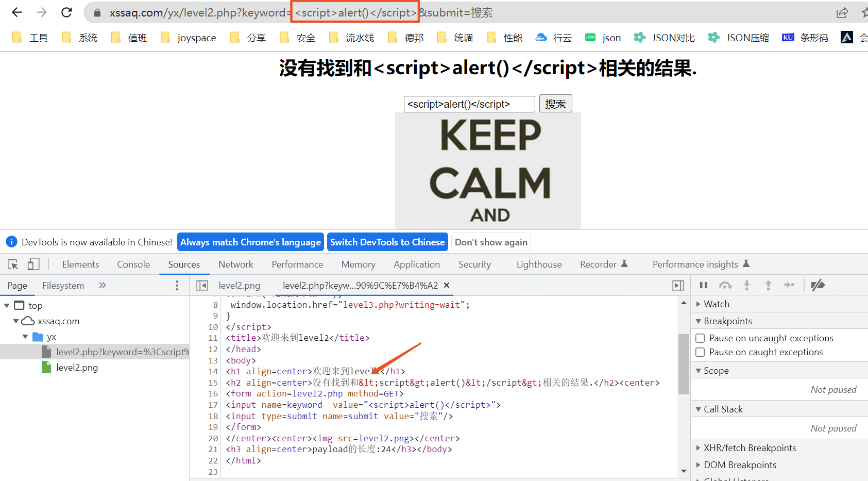Collapse the xssaq.com tree node

click(16, 321)
